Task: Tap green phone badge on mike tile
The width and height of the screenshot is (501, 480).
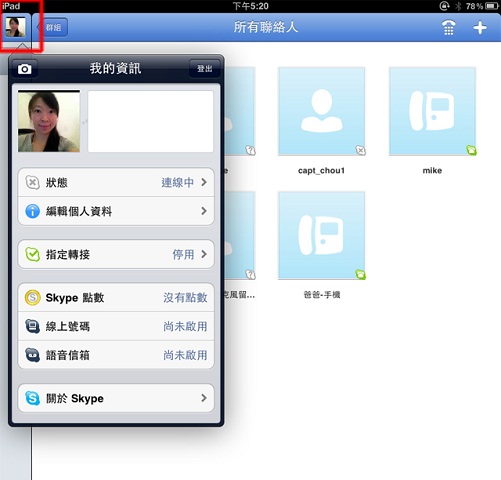Action: point(471,150)
